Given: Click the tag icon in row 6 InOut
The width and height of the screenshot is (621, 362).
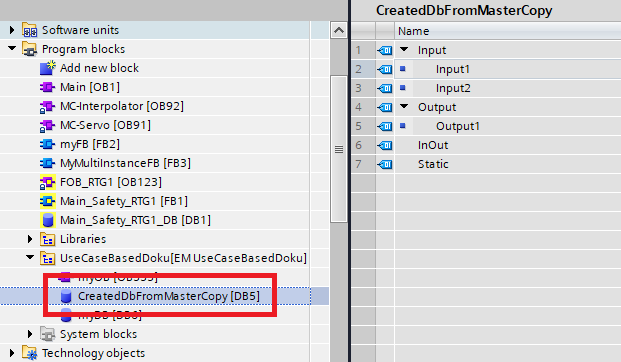Looking at the screenshot, I should pyautogui.click(x=385, y=145).
